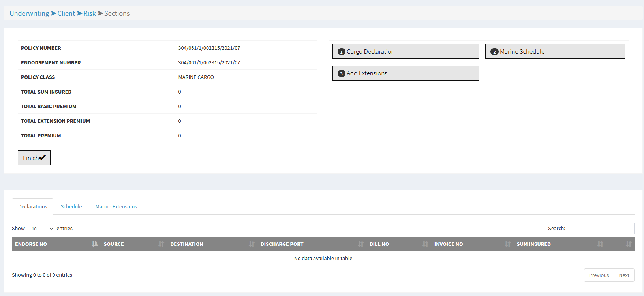Sort table by Endorse No column icon
The height and width of the screenshot is (296, 644).
tap(95, 244)
